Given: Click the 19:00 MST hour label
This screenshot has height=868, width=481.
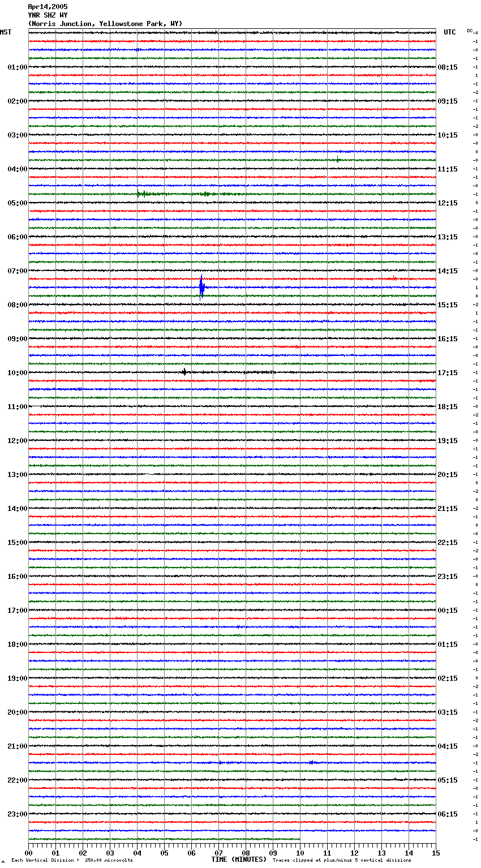Looking at the screenshot, I should coord(18,678).
